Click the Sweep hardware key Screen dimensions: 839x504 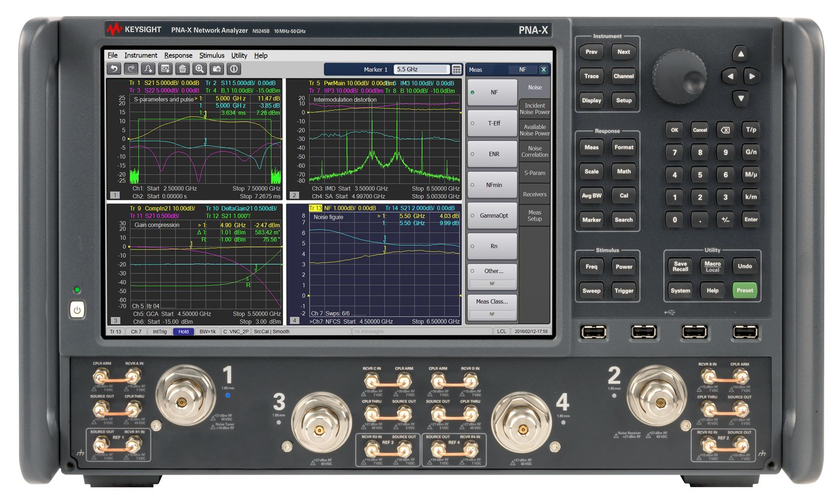(591, 290)
